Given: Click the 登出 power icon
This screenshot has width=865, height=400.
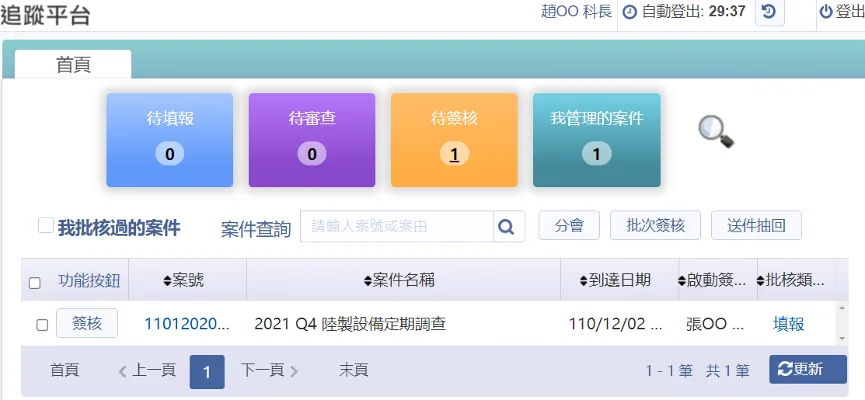Looking at the screenshot, I should pos(825,12).
